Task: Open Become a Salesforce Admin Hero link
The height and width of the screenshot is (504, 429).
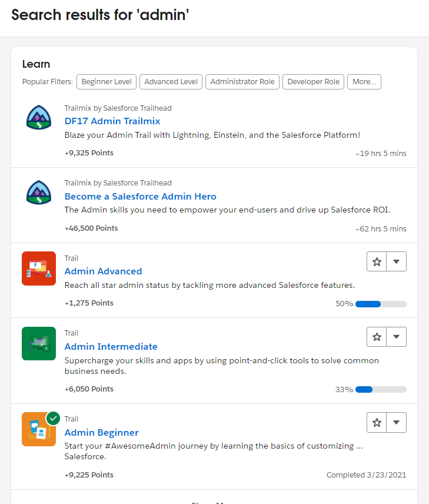Action: (141, 197)
